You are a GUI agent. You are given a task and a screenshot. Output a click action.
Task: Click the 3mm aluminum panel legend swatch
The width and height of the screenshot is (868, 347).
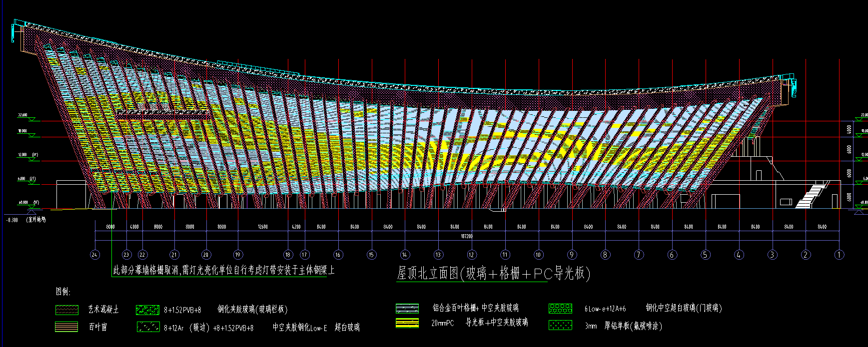coord(560,326)
